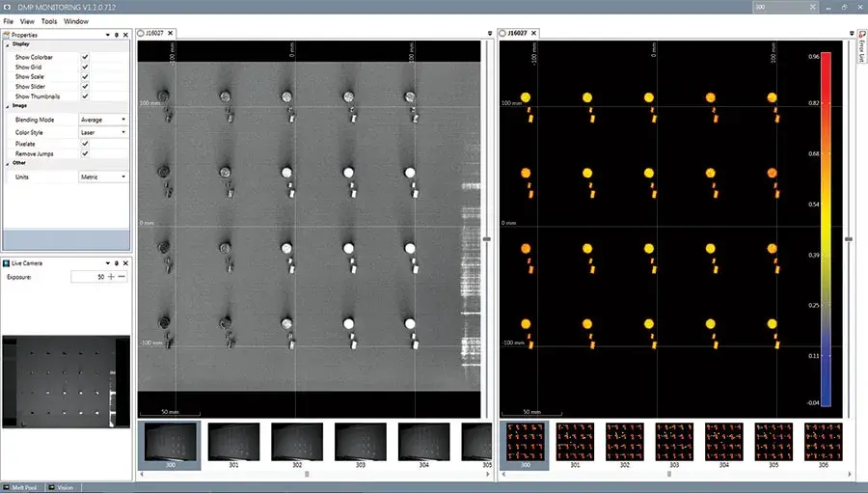
Task: Close the Live Camera panel
Action: (x=125, y=262)
